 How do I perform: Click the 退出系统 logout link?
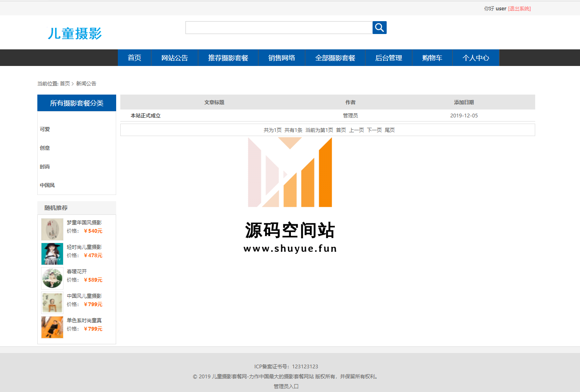(x=519, y=9)
